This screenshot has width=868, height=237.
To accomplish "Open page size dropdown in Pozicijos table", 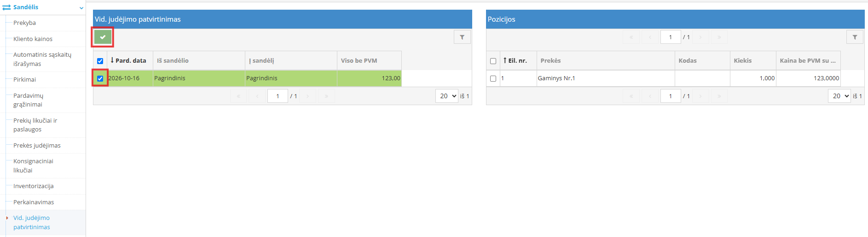I will click(839, 96).
